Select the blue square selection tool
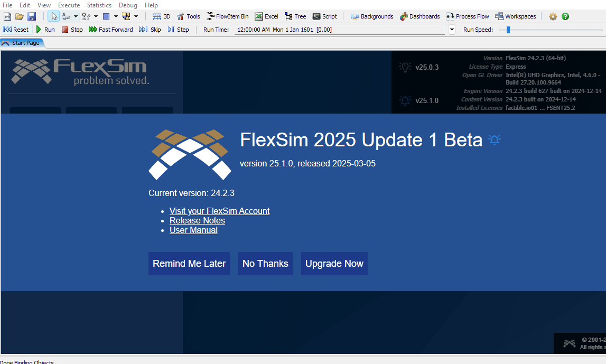Image resolution: width=606 pixels, height=364 pixels. (106, 16)
